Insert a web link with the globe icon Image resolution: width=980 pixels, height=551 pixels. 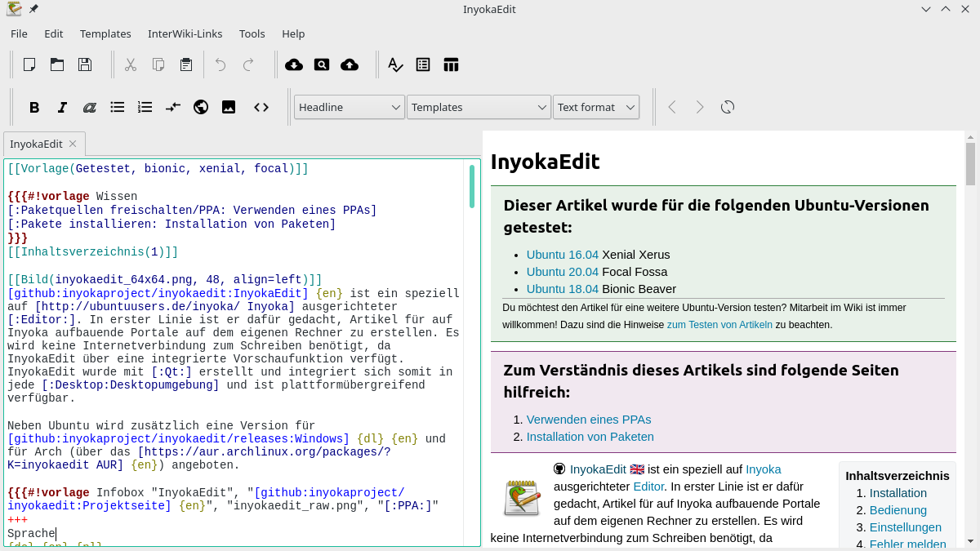201,107
